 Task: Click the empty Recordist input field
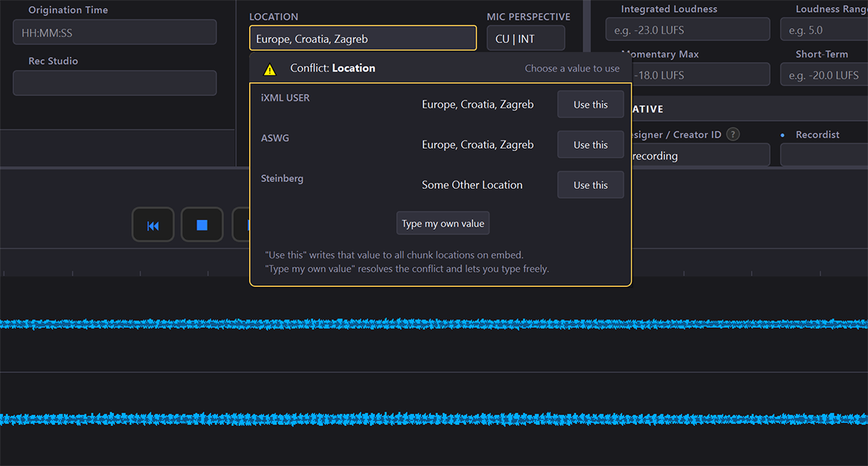point(824,156)
